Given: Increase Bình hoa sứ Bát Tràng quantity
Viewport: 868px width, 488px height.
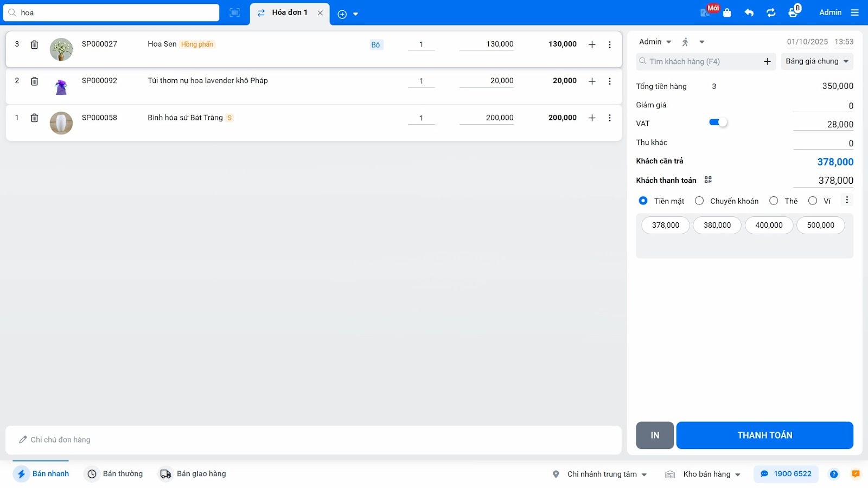Looking at the screenshot, I should (592, 118).
